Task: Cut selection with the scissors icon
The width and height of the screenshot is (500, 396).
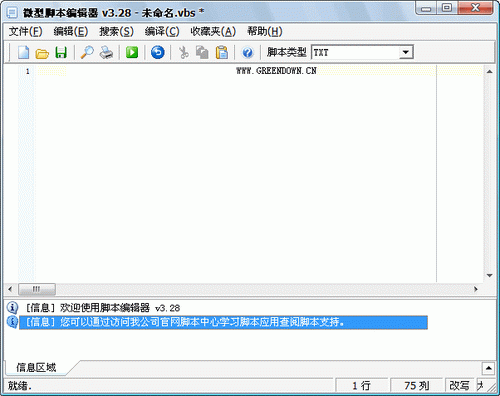Action: pyautogui.click(x=183, y=52)
